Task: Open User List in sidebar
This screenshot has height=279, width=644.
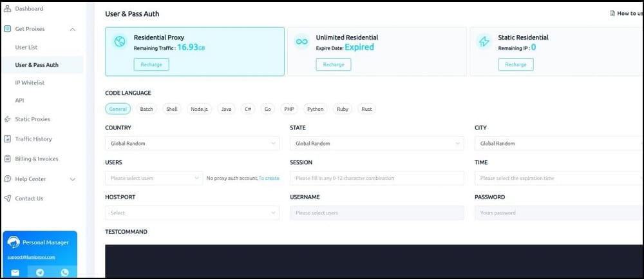Action: pos(26,47)
